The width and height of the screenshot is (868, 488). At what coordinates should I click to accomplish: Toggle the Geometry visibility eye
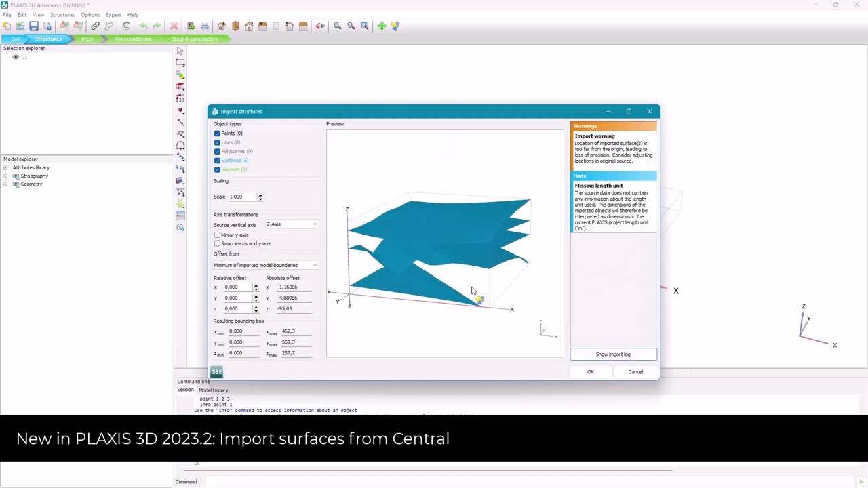(16, 184)
